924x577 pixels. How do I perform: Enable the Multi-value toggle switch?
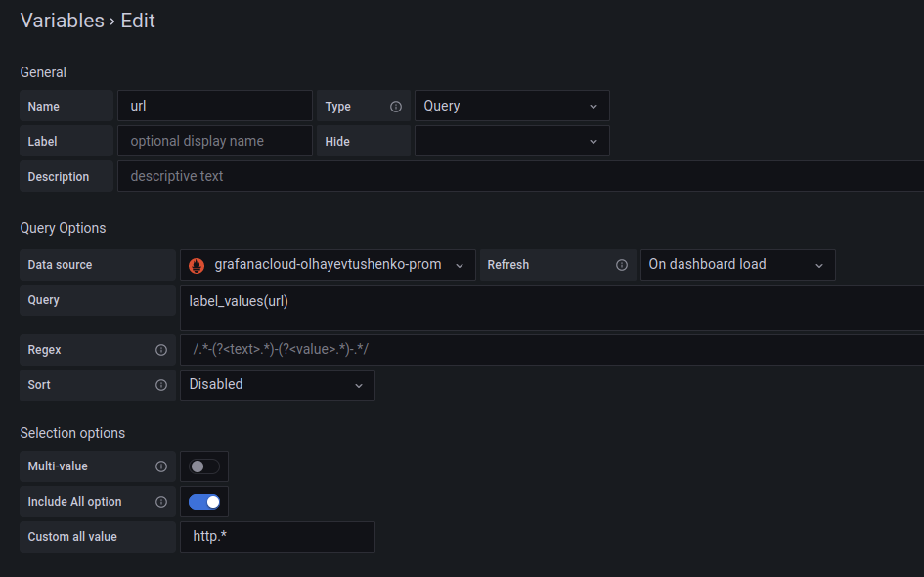204,466
